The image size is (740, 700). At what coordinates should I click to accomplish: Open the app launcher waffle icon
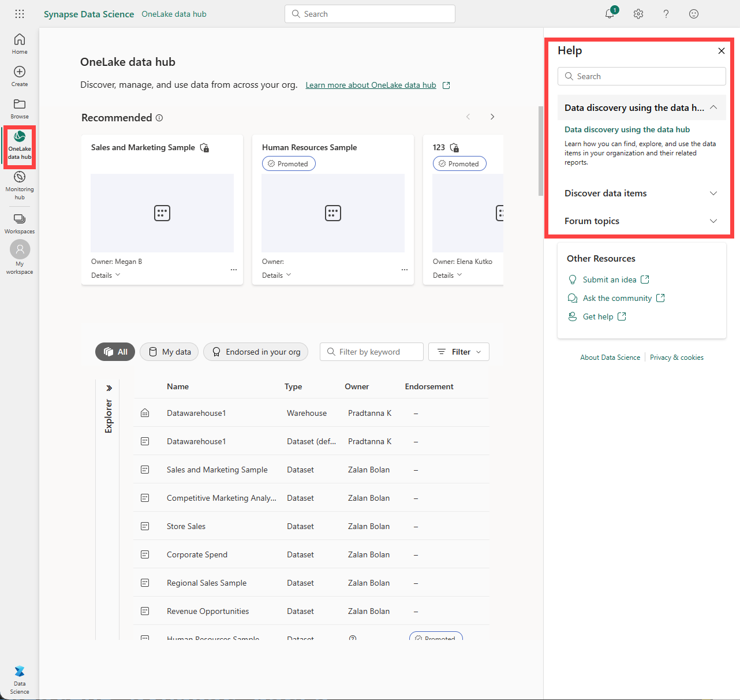[19, 13]
